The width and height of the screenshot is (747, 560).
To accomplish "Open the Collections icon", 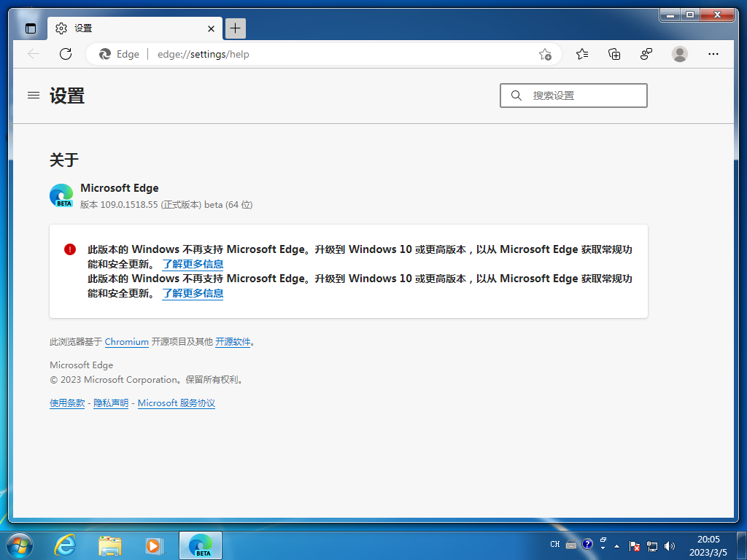I will pos(614,54).
